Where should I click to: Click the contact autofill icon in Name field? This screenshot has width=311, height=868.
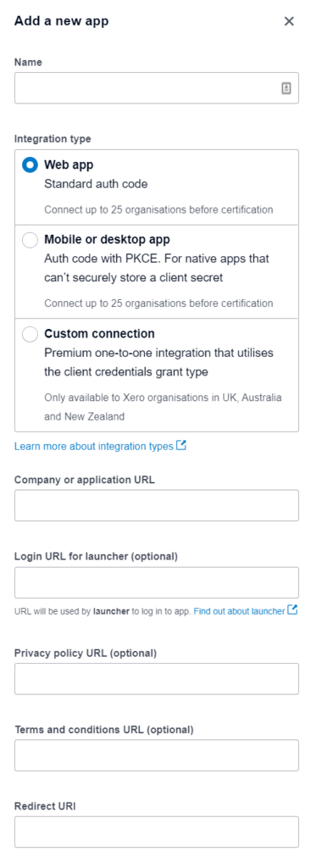(286, 88)
